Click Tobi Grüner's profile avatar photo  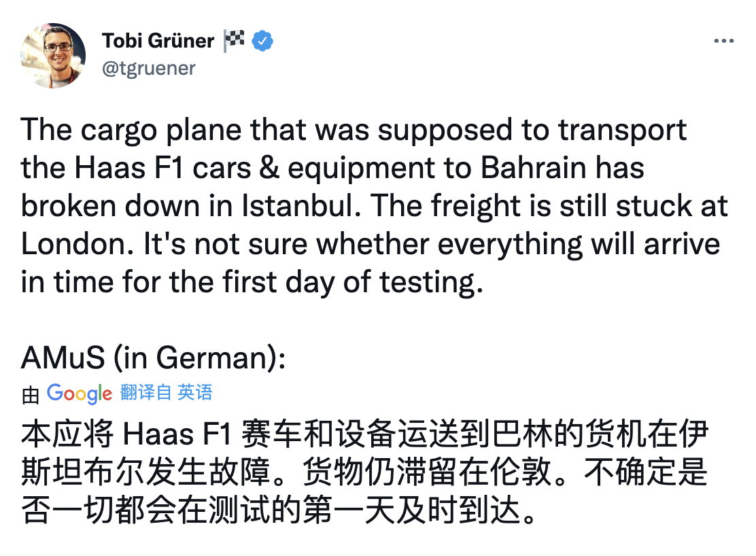53,55
